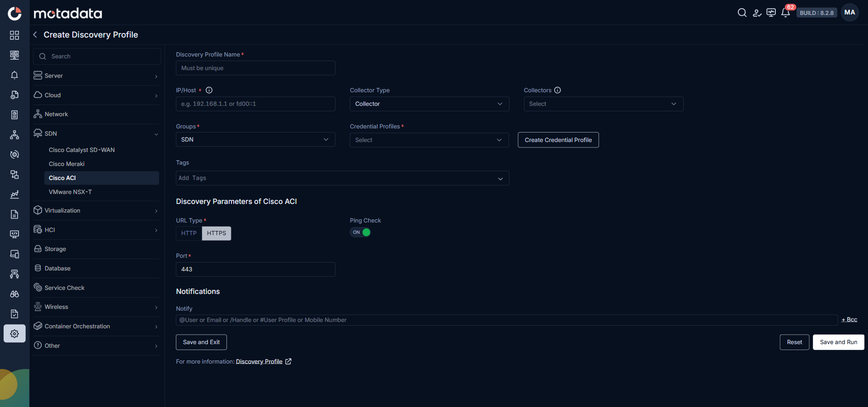This screenshot has height=407, width=868.
Task: Select VMware NSX-T option
Action: [x=71, y=192]
